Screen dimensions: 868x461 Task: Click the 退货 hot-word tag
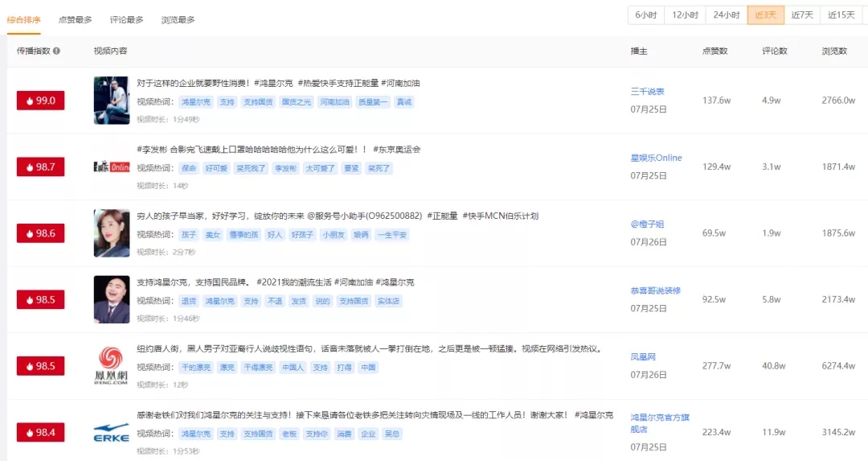point(189,302)
